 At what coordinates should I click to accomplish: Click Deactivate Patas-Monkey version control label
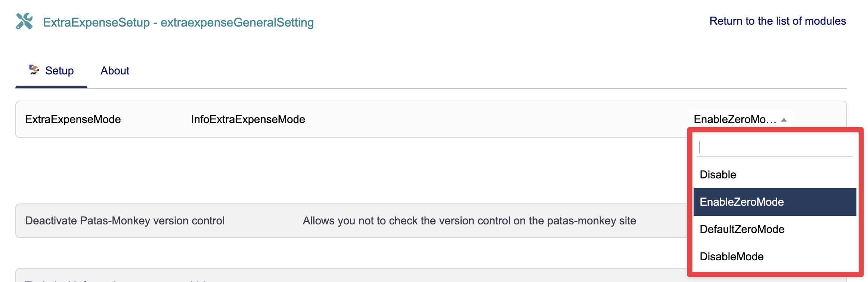coord(125,221)
